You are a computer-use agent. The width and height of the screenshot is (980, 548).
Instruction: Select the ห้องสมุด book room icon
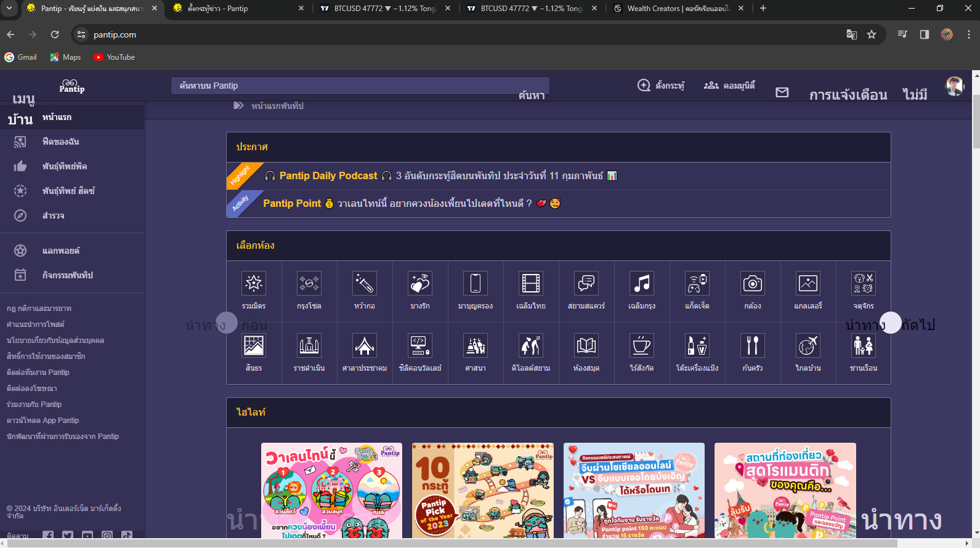pyautogui.click(x=586, y=346)
